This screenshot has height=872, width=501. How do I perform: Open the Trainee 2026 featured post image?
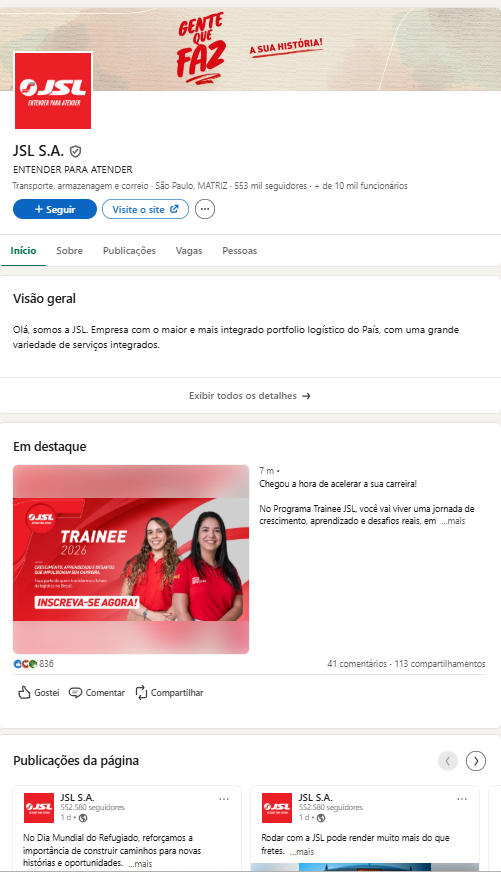tap(131, 559)
